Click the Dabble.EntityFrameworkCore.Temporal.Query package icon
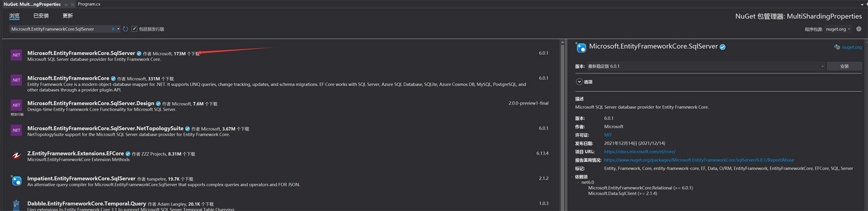 point(16,205)
